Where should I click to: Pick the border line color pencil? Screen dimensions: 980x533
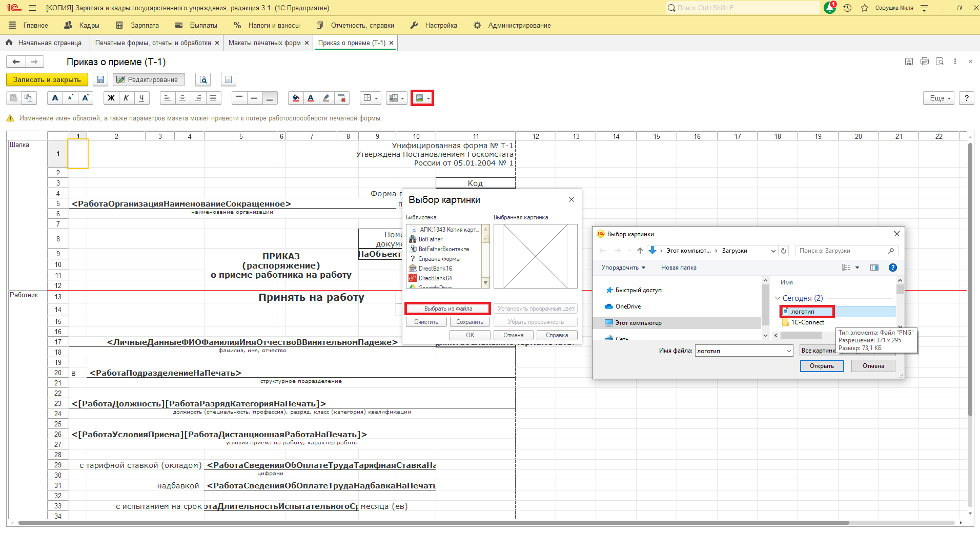click(326, 98)
